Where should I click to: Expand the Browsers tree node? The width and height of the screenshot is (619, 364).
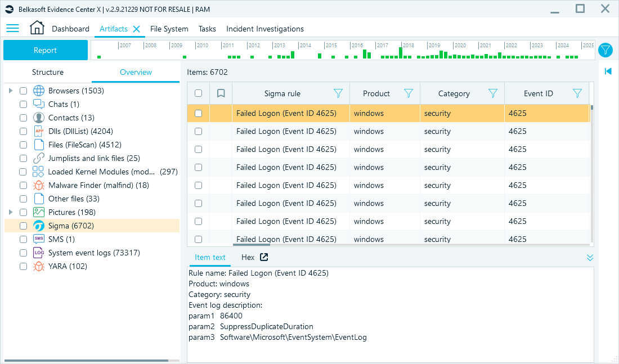click(x=10, y=91)
